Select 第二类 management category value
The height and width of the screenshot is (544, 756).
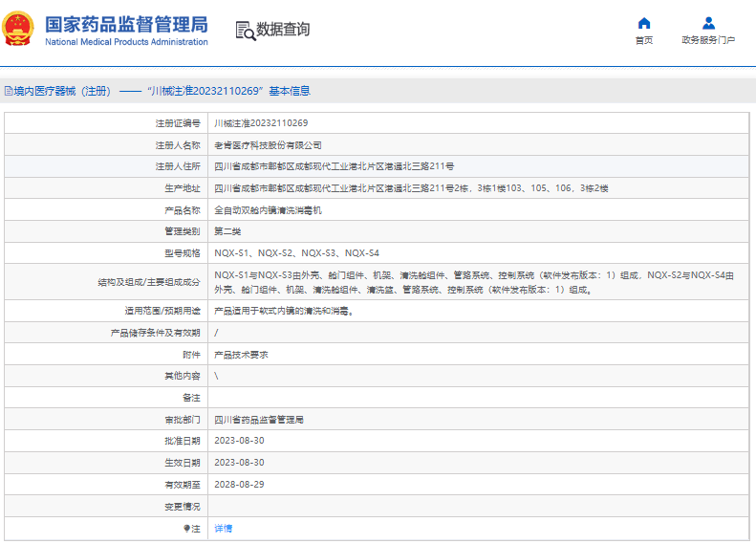point(227,231)
